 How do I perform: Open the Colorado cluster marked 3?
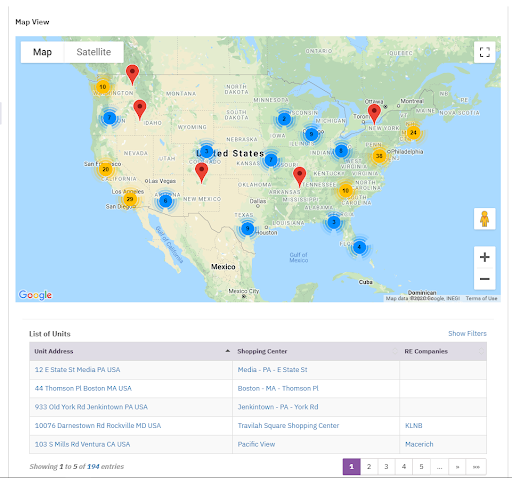[x=207, y=152]
